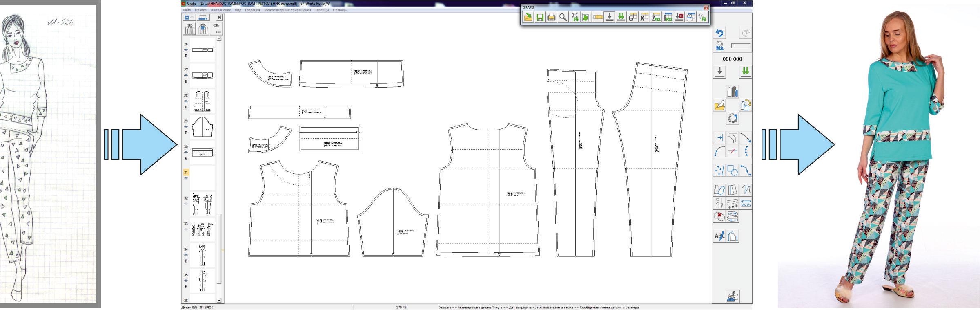Open the size table F12 icon

point(668,17)
